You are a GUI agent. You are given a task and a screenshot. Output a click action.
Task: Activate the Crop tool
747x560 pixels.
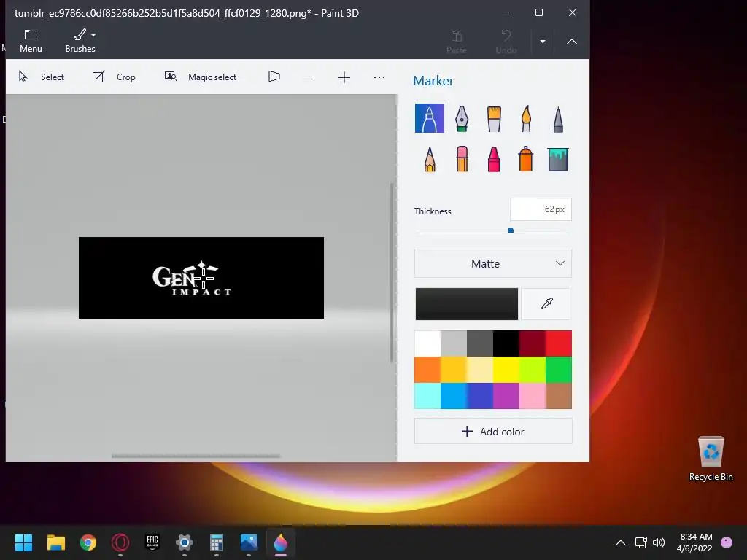[115, 77]
